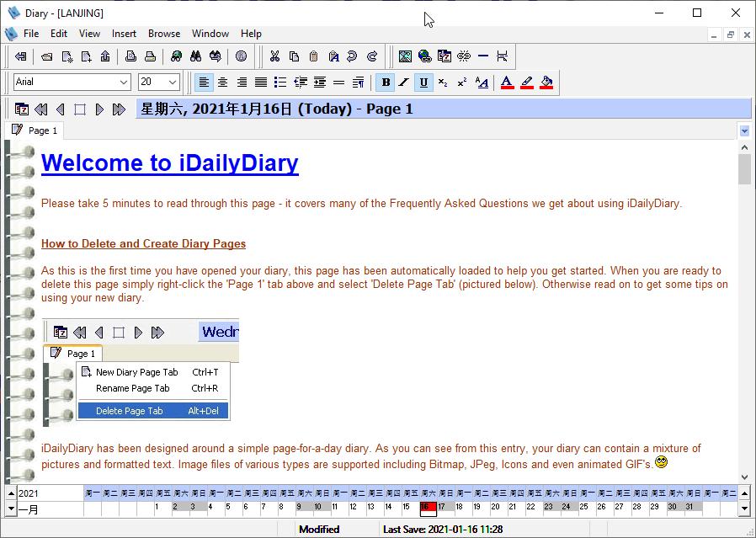
Task: Click the Insert Picture icon
Action: click(406, 56)
